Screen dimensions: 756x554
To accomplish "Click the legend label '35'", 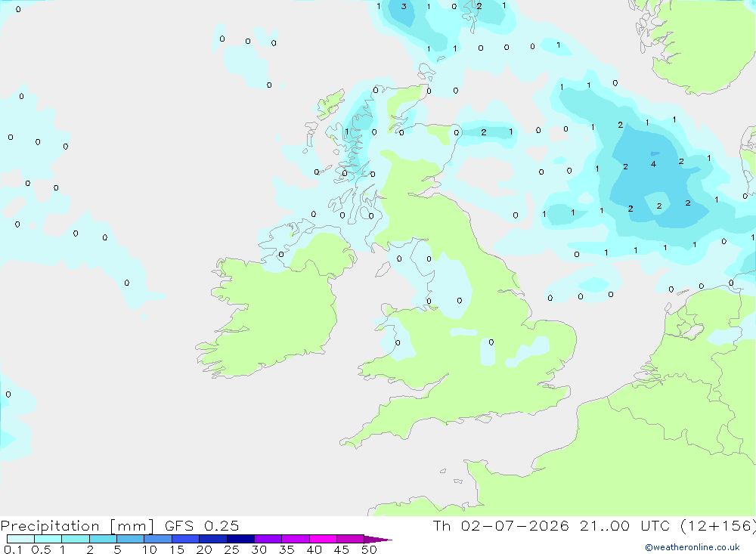I will [287, 549].
